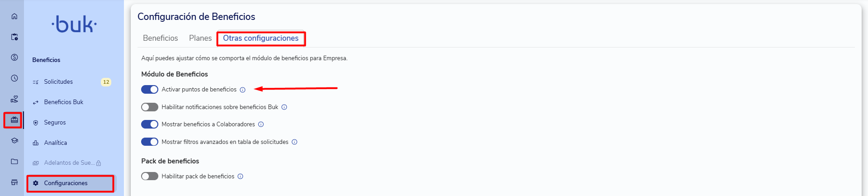Select the clock attendance icon
This screenshot has height=196, width=868.
14,78
